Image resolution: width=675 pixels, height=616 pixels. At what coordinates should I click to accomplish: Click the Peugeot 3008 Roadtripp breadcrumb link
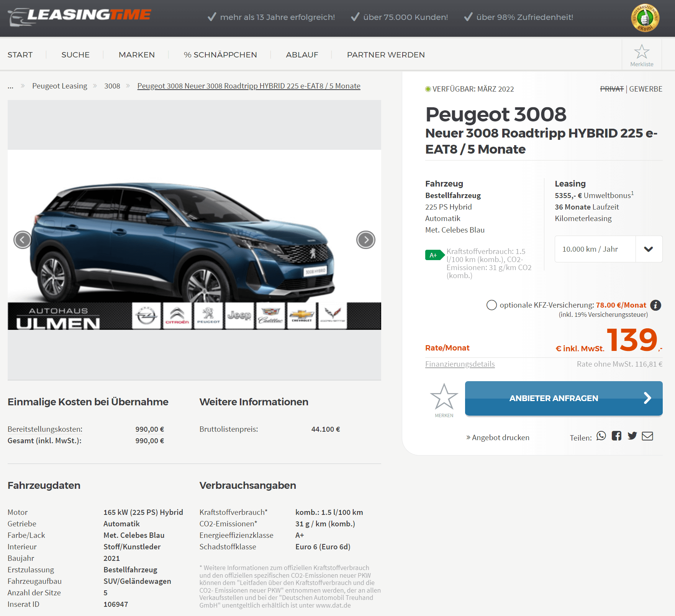[x=249, y=86]
